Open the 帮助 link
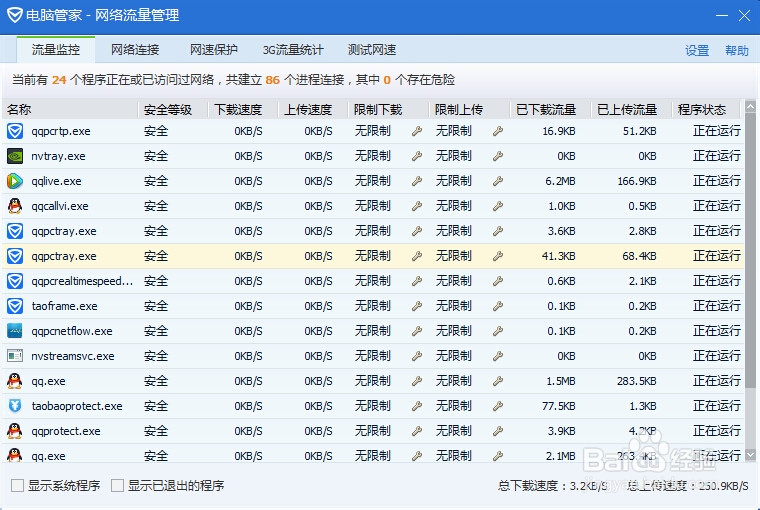The height and width of the screenshot is (510, 760). tap(737, 50)
